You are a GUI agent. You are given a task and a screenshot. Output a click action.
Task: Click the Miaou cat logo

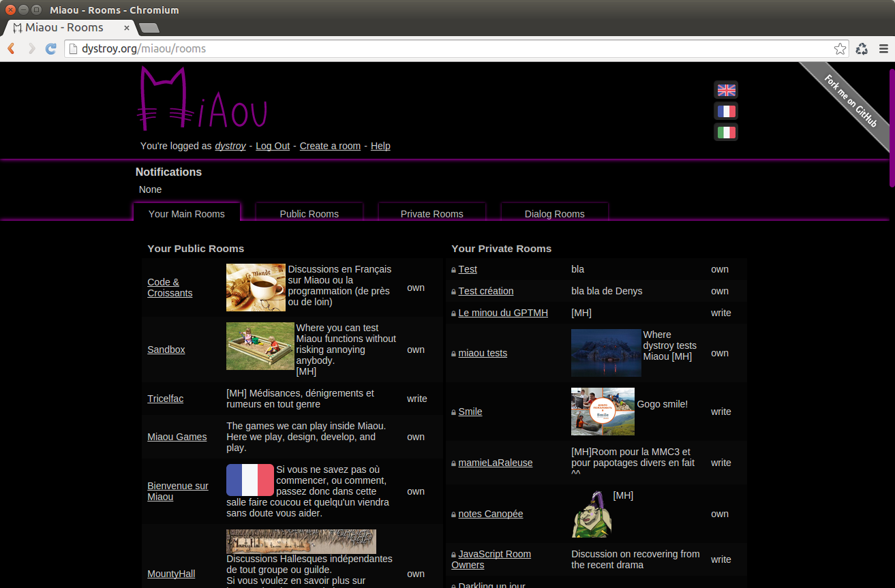[x=202, y=98]
